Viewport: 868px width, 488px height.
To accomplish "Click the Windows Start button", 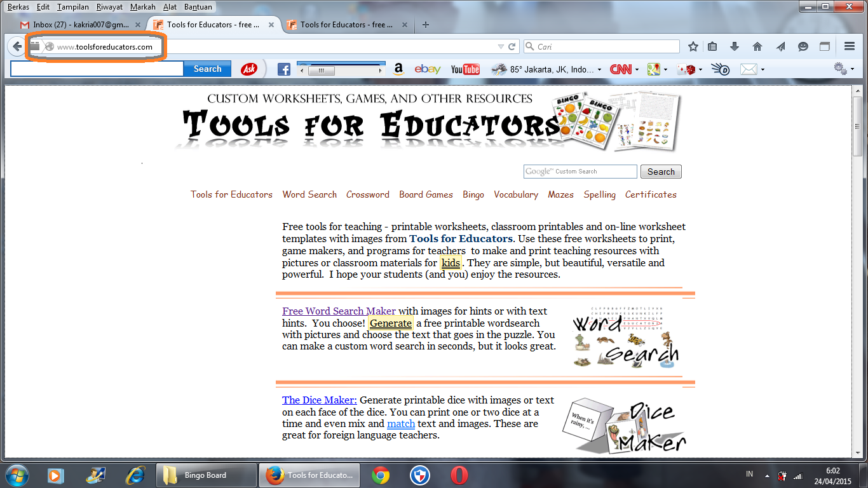I will point(17,475).
